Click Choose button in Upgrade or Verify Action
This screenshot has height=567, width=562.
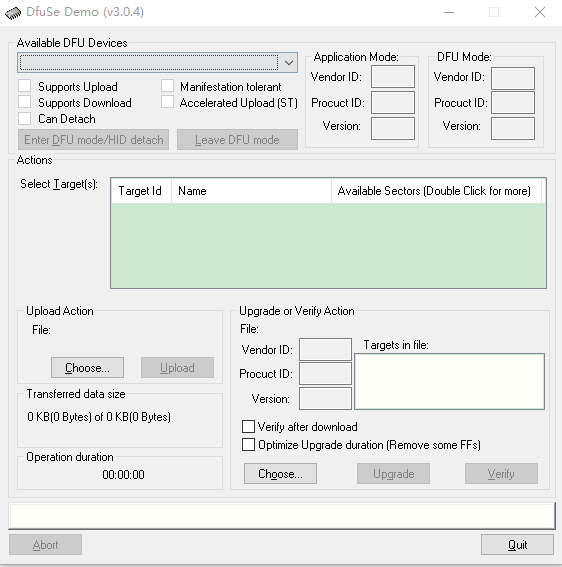click(280, 473)
